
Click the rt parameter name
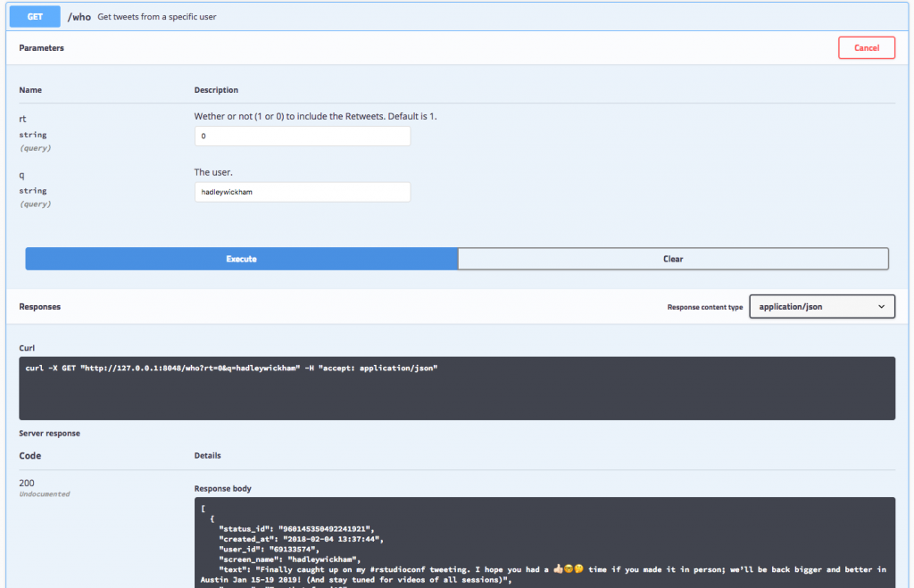[22, 119]
